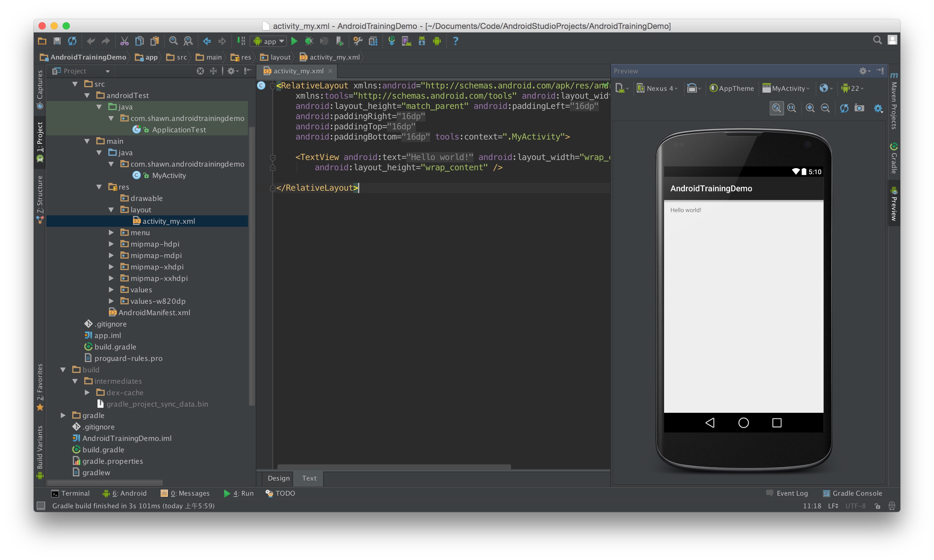Click the Open folder toolbar icon
Image resolution: width=934 pixels, height=560 pixels.
(x=42, y=41)
